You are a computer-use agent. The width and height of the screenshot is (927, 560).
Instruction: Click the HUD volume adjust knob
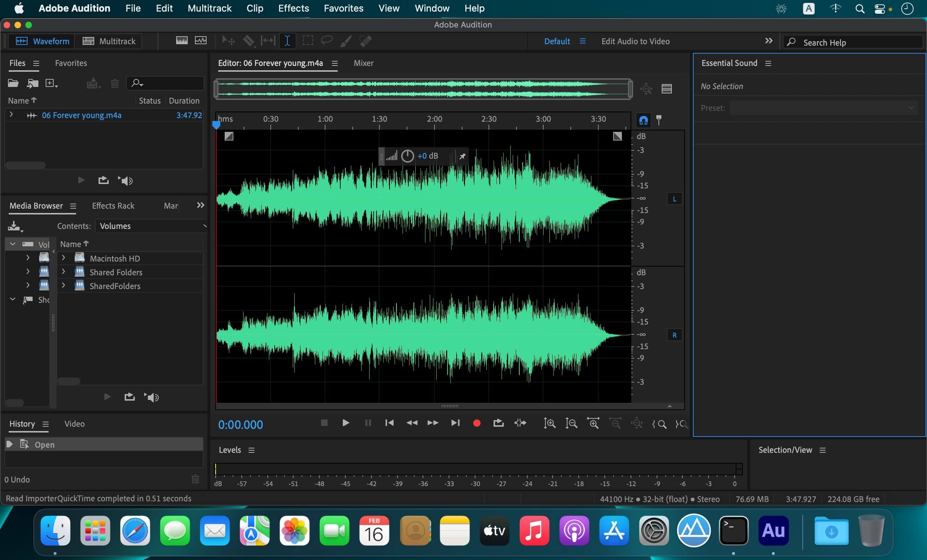[x=407, y=156]
